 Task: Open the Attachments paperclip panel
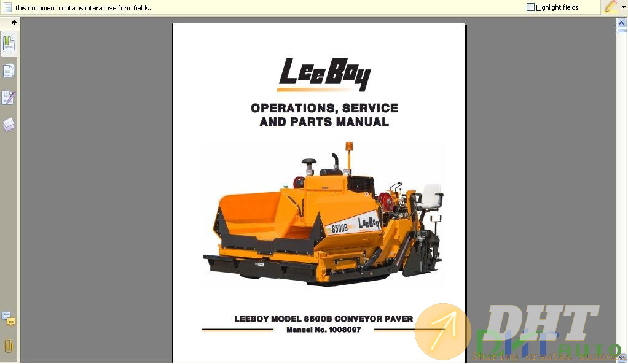pyautogui.click(x=9, y=346)
